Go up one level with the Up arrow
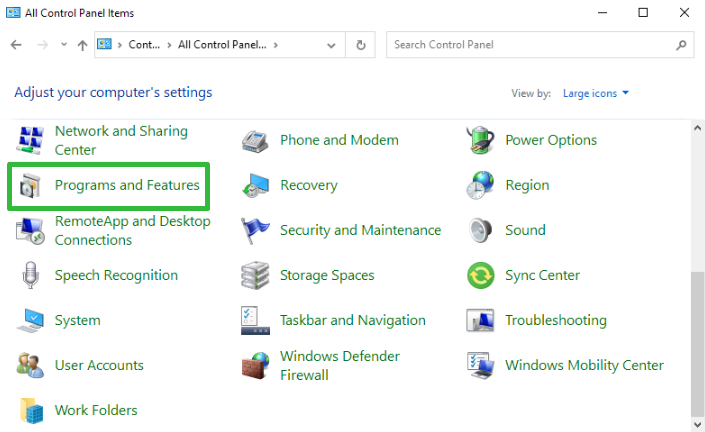Screen dimensions: 705x432 pos(82,45)
